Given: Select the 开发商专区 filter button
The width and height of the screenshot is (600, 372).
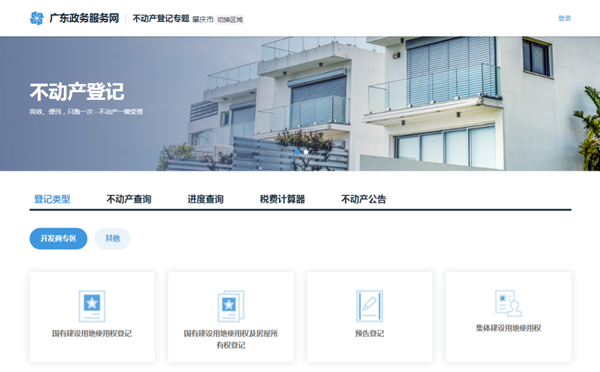Looking at the screenshot, I should (59, 238).
